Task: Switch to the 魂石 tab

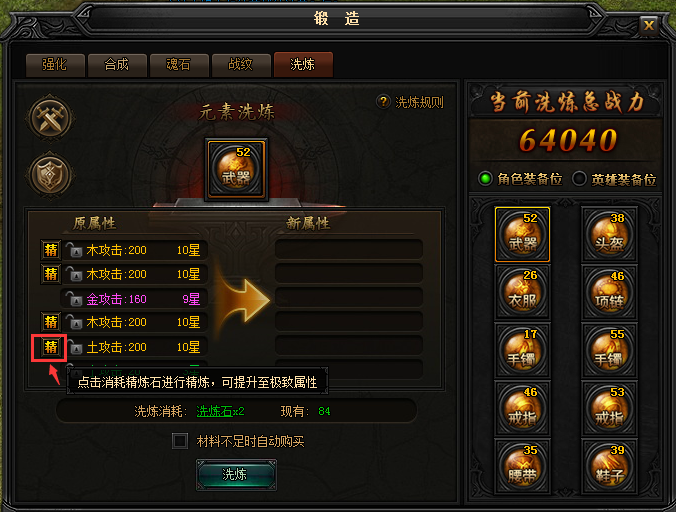Action: 178,65
